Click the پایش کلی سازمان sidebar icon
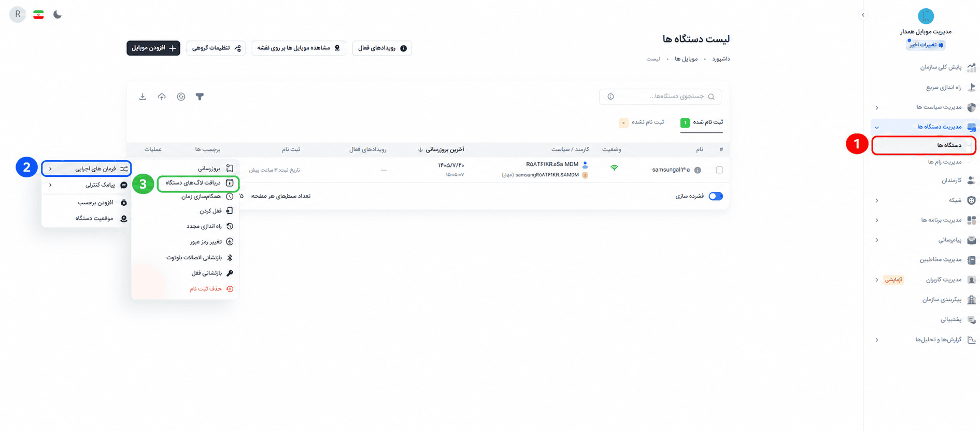 click(972, 67)
